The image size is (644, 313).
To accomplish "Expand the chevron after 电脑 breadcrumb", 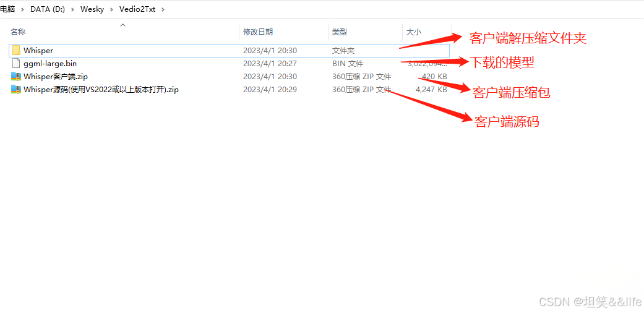I will point(23,9).
